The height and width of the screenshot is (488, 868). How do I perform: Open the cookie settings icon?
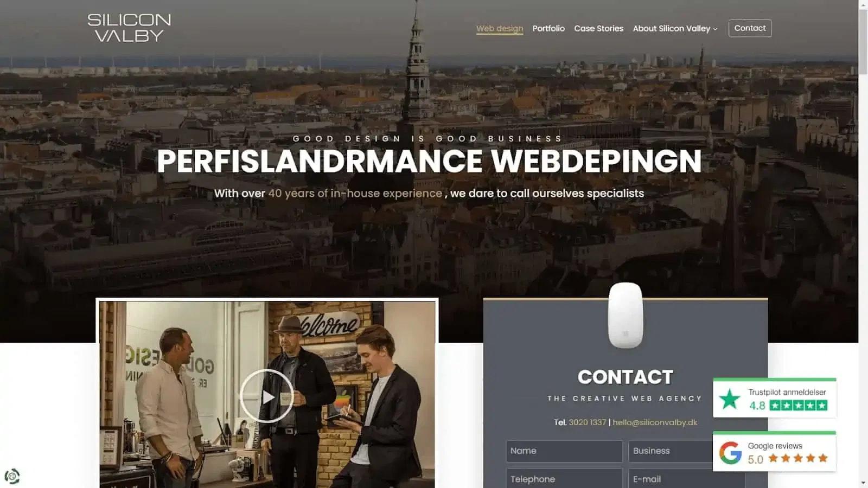[12, 476]
